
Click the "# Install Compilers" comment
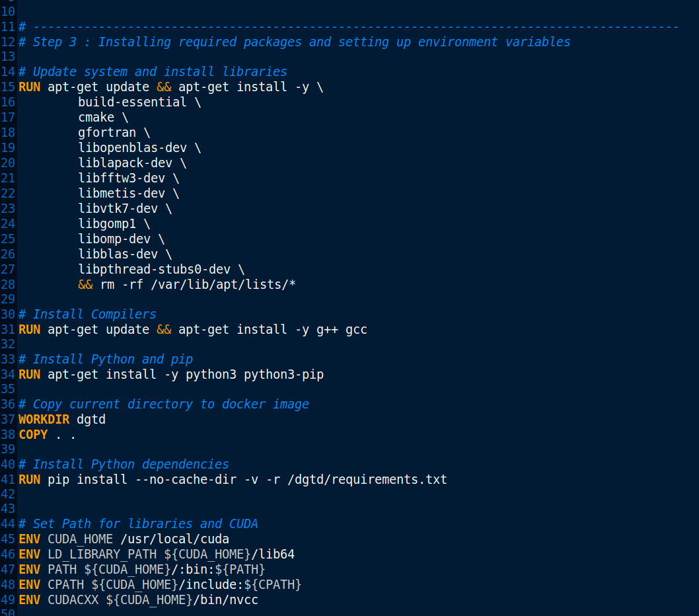pos(87,314)
